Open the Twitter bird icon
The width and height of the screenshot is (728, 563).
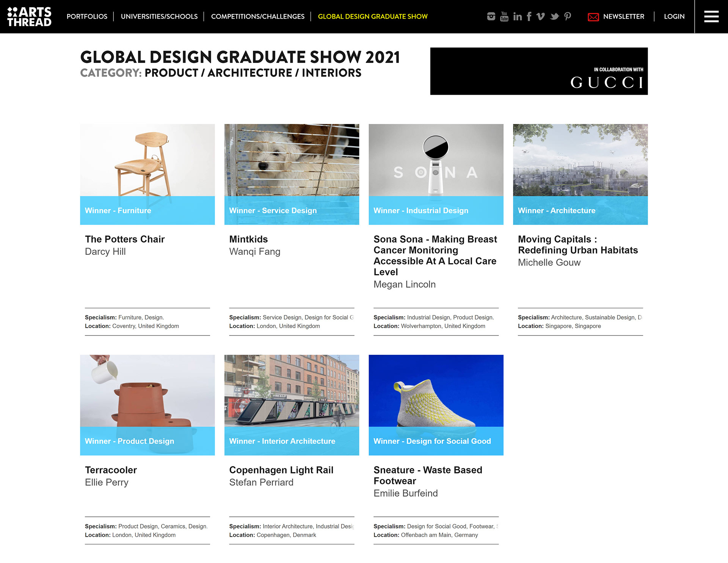(554, 16)
